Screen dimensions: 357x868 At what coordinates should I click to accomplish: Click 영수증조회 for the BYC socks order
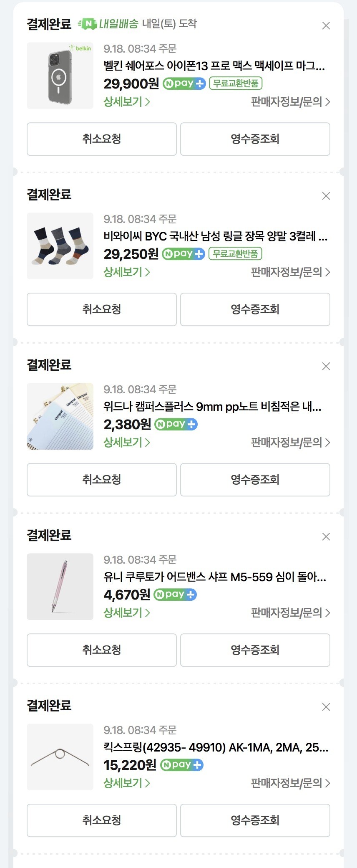(x=255, y=309)
